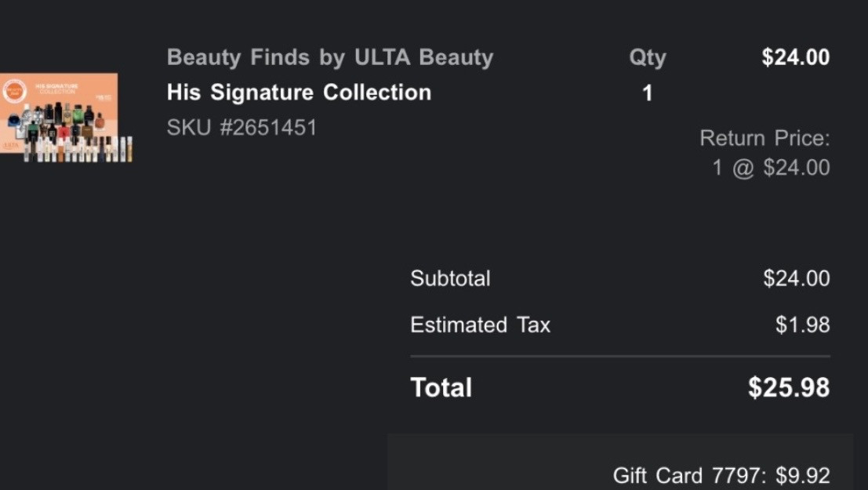Click the Return Price label
The image size is (868, 490).
pos(764,139)
